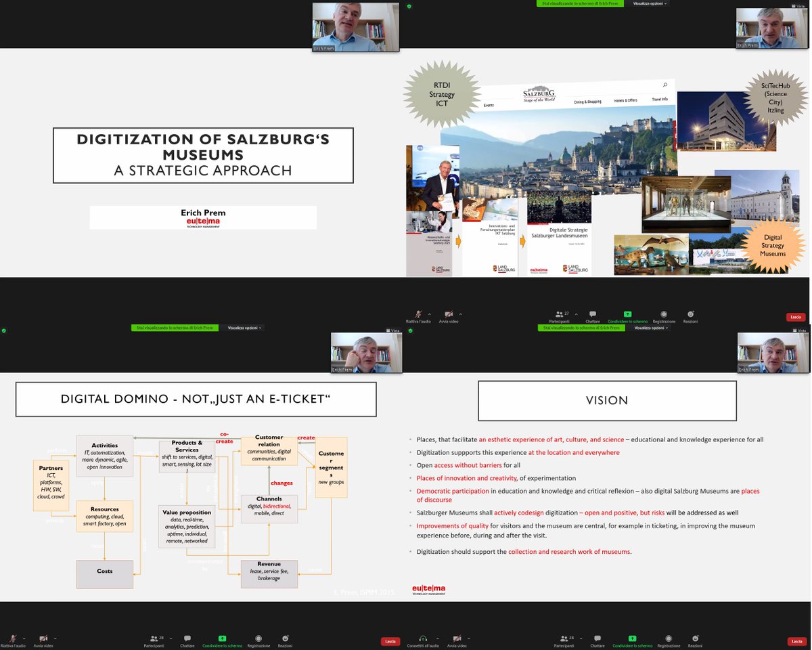Click the 'VISION' slide title box

coord(607,401)
